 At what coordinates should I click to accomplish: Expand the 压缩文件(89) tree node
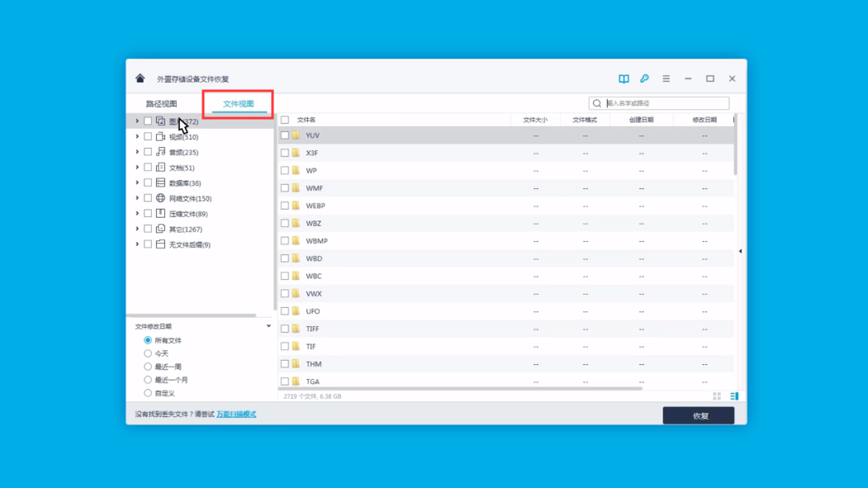click(137, 213)
